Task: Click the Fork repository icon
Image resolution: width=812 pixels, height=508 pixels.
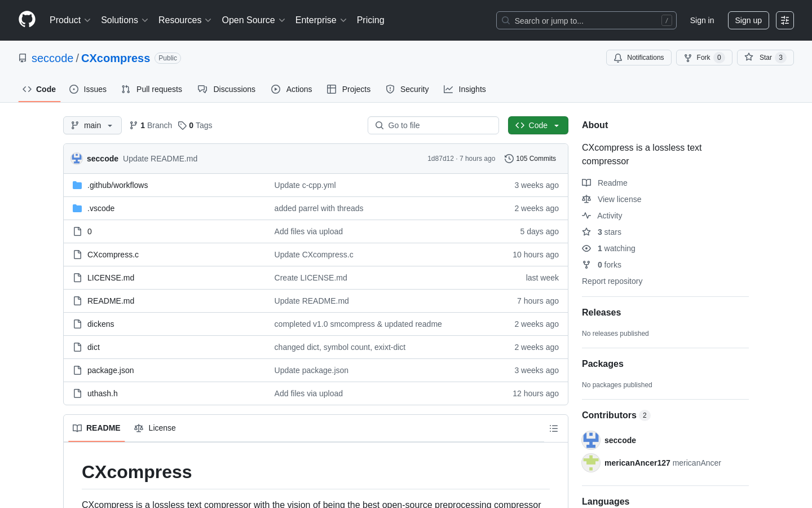Action: pyautogui.click(x=688, y=58)
